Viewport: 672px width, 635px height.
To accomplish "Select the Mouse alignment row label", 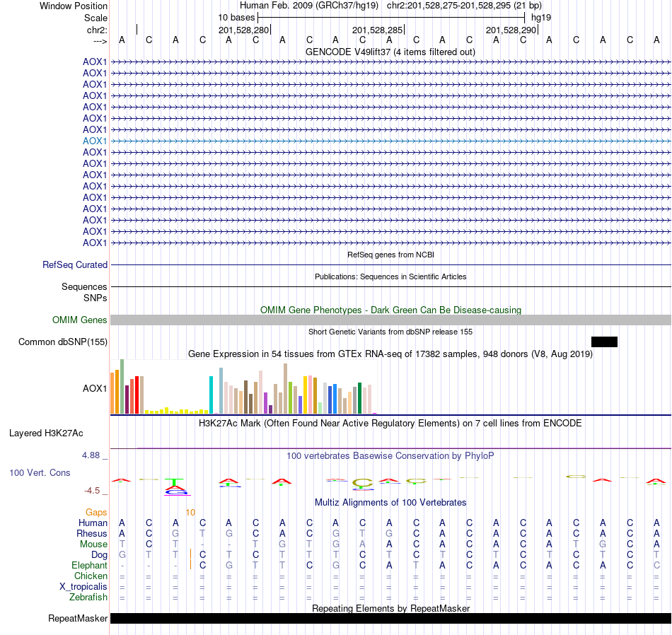I will point(93,544).
